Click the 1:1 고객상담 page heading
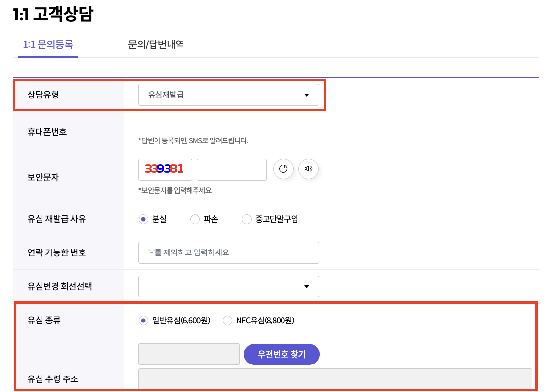The height and width of the screenshot is (392, 549). [53, 14]
